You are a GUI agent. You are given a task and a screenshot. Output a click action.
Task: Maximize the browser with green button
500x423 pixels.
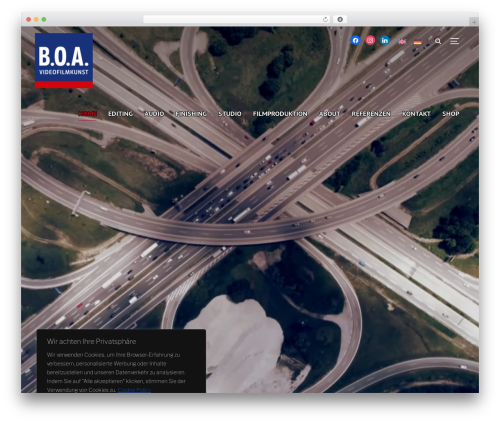point(44,19)
